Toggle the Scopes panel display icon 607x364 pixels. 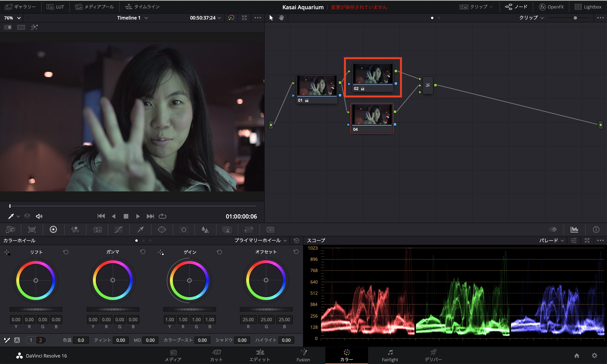(574, 230)
